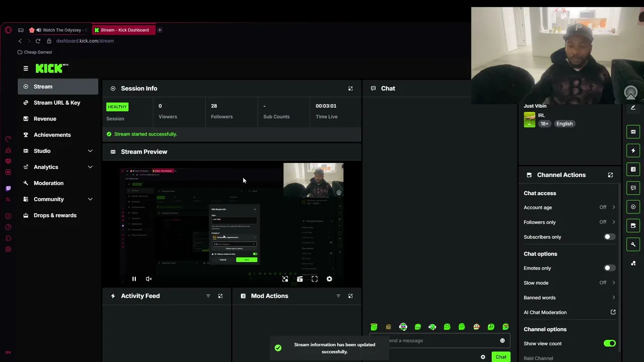Toggle the Emotes only switch
The image size is (644, 362).
609,268
